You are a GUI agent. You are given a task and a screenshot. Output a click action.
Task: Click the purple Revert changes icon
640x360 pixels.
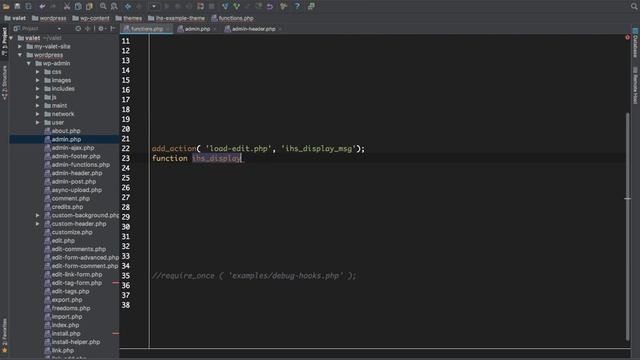point(270,6)
